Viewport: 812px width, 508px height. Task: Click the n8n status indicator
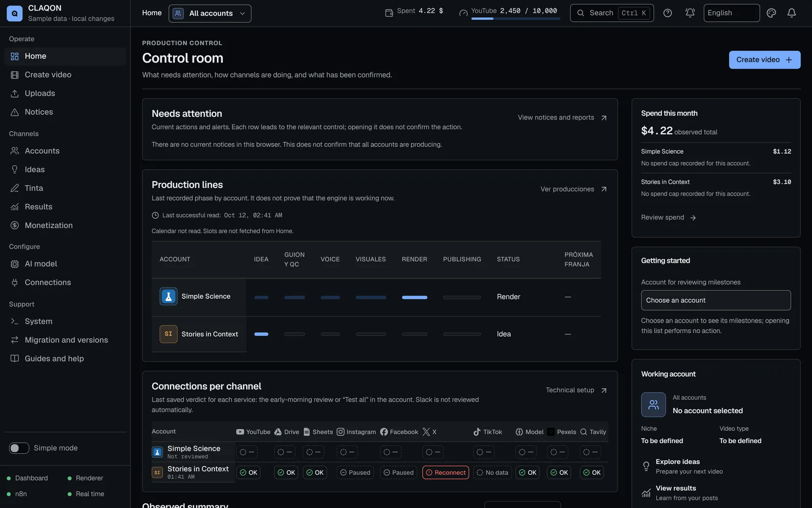[17, 494]
